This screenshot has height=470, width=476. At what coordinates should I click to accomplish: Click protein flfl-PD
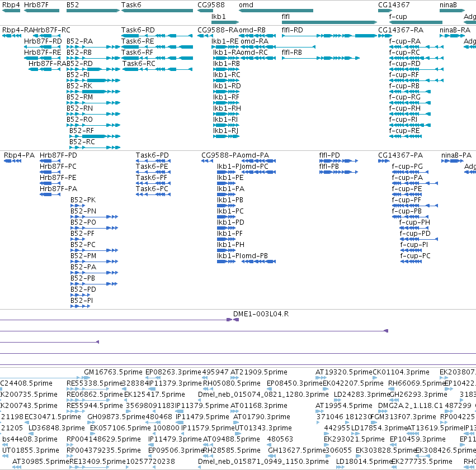(338, 161)
